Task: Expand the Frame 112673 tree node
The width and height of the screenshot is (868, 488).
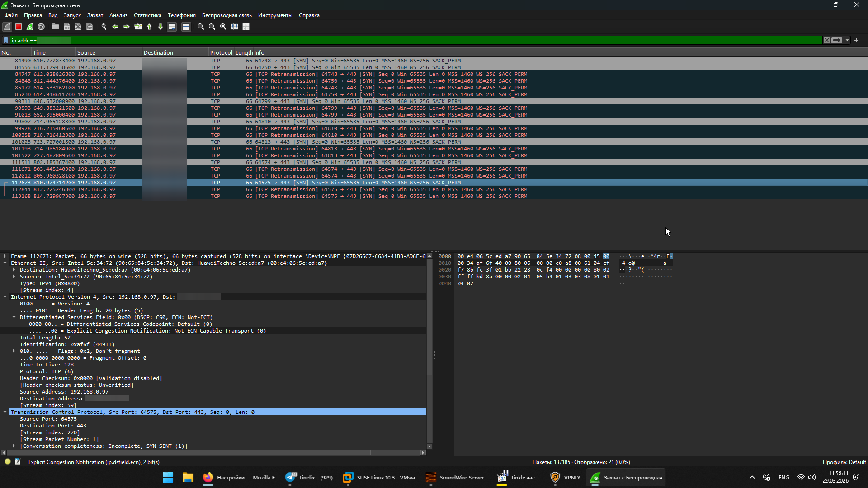Action: [x=5, y=256]
